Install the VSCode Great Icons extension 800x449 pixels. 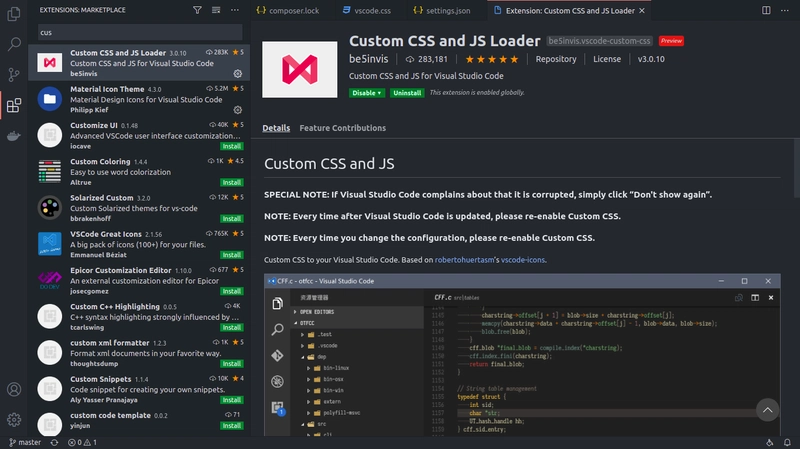[232, 255]
